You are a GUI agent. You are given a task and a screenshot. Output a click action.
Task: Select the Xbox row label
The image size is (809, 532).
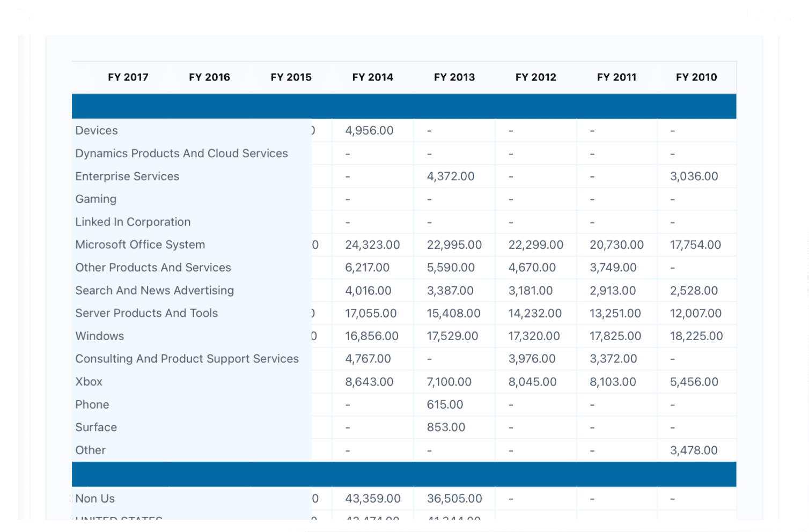(89, 382)
